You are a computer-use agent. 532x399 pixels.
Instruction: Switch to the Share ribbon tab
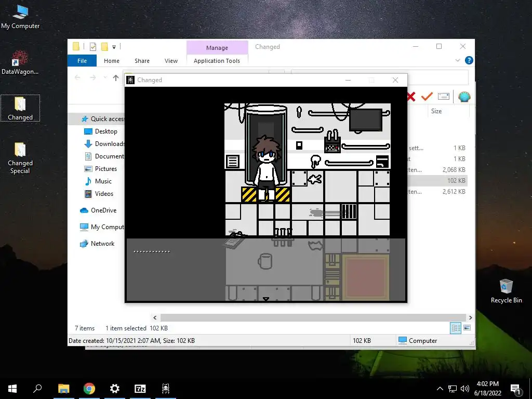(142, 61)
